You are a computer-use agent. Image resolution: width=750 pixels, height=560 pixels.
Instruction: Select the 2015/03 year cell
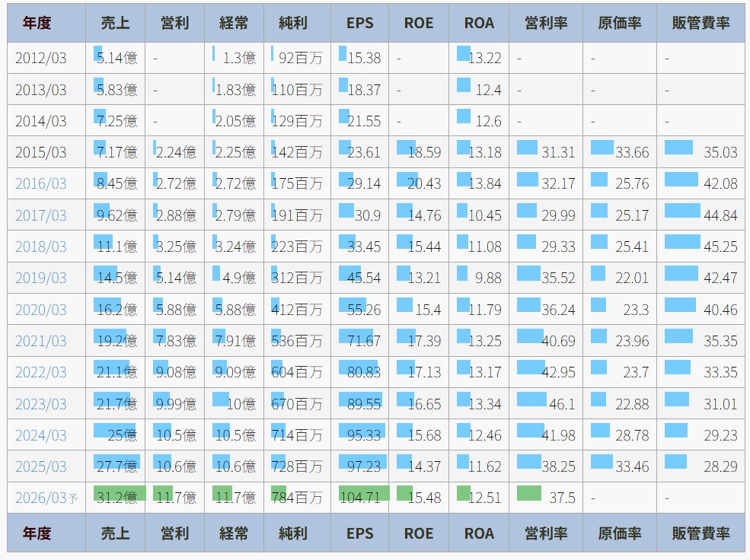(x=46, y=152)
